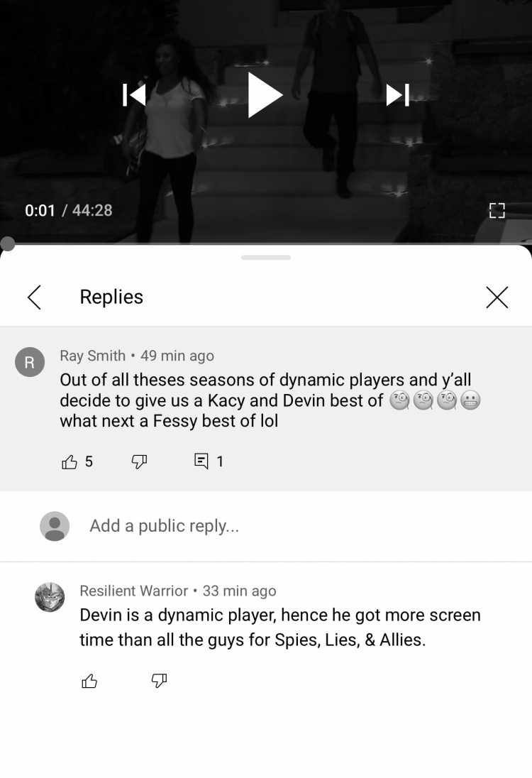532x778 pixels.
Task: Like Resilient Warrior's reply
Action: (89, 681)
